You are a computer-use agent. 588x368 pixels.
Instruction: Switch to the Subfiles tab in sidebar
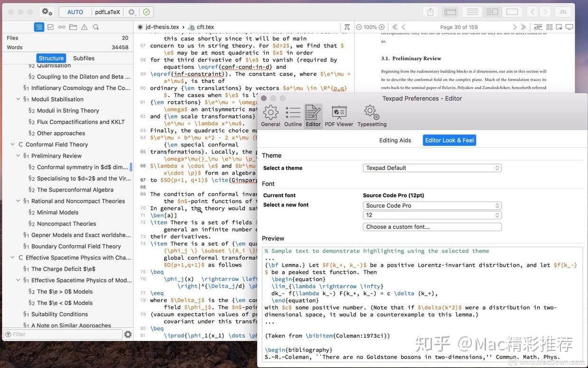pos(84,57)
